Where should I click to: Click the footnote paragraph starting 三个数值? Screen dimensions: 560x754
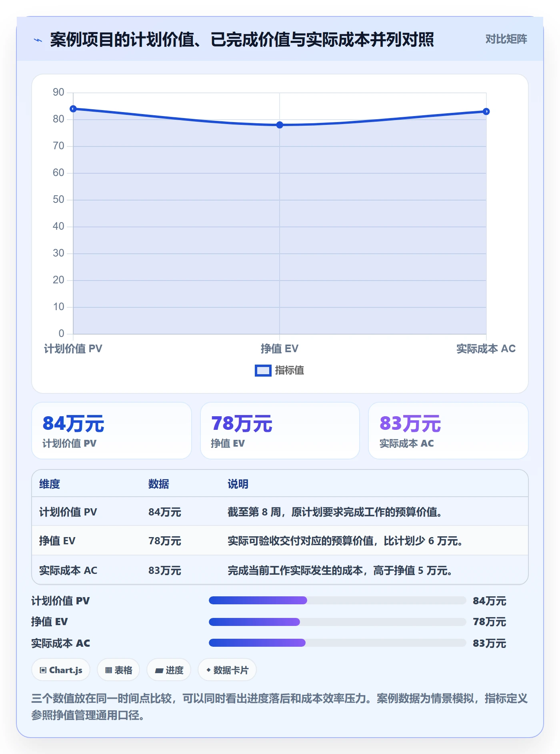[x=280, y=707]
